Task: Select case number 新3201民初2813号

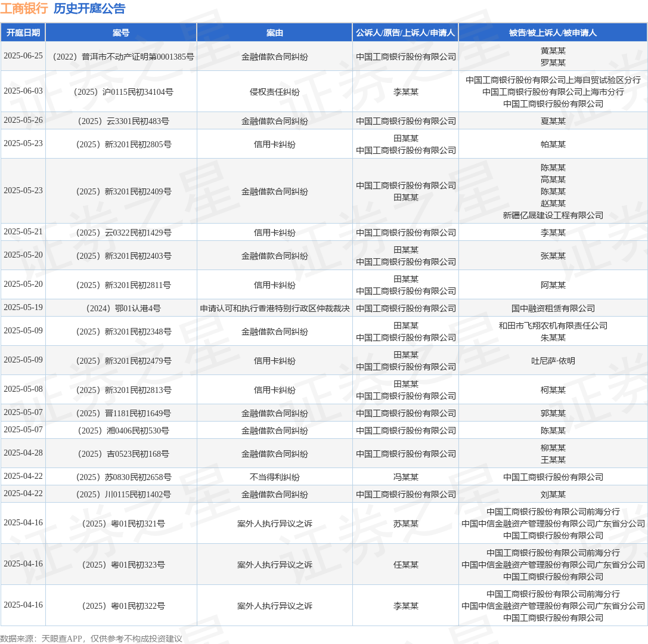Action: (x=123, y=390)
